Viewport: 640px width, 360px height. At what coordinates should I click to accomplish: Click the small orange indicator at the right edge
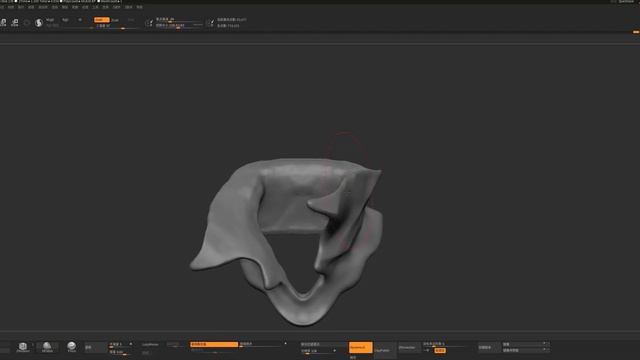(x=636, y=31)
